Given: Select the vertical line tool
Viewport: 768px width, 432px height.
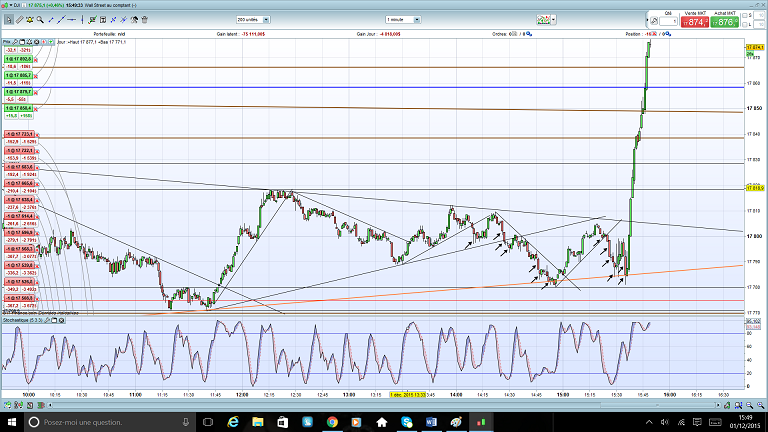Looking at the screenshot, I should tap(82, 20).
